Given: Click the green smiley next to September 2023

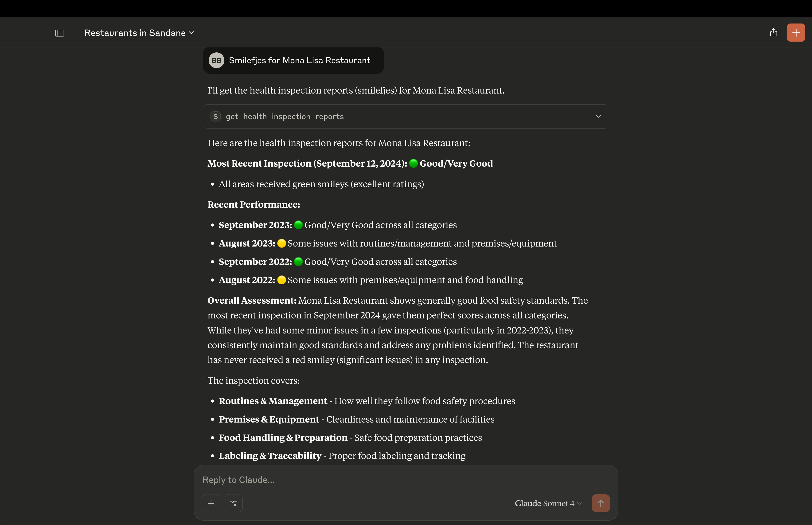Looking at the screenshot, I should point(298,225).
